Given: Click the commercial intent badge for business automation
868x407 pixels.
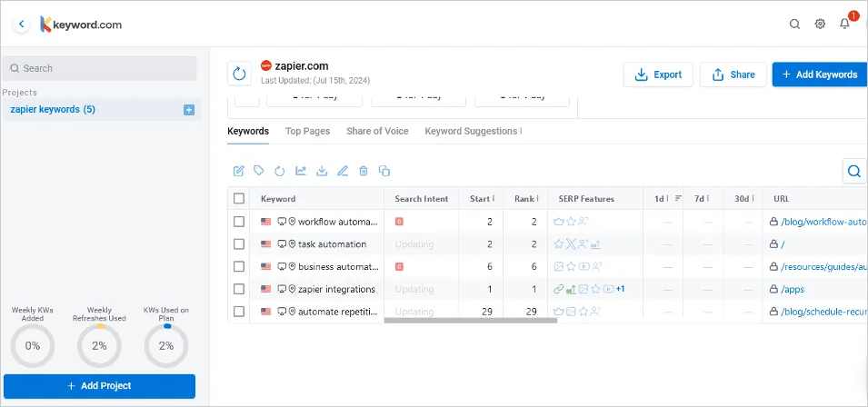Looking at the screenshot, I should [399, 266].
